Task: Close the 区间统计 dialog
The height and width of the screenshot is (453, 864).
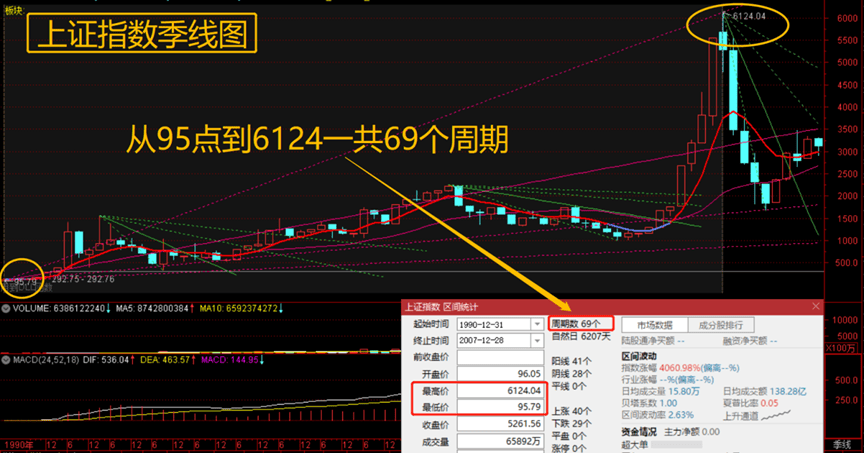Action: tap(816, 306)
